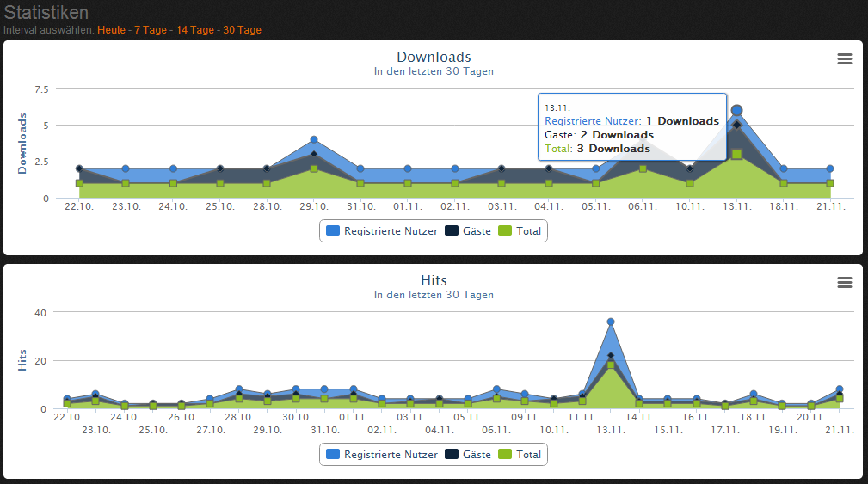Viewport: 868px width, 484px height.
Task: Click the Downloads chart title
Action: pos(434,58)
